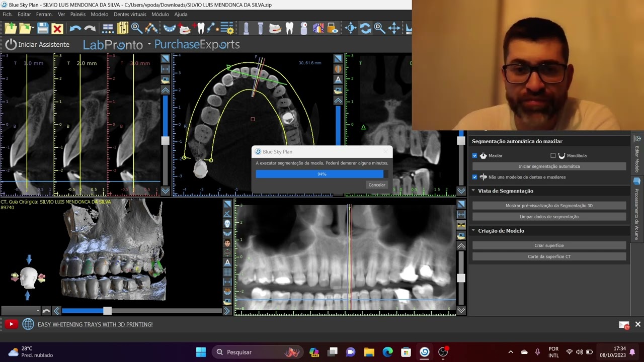Click the pan move arrows icon

(x=351, y=28)
